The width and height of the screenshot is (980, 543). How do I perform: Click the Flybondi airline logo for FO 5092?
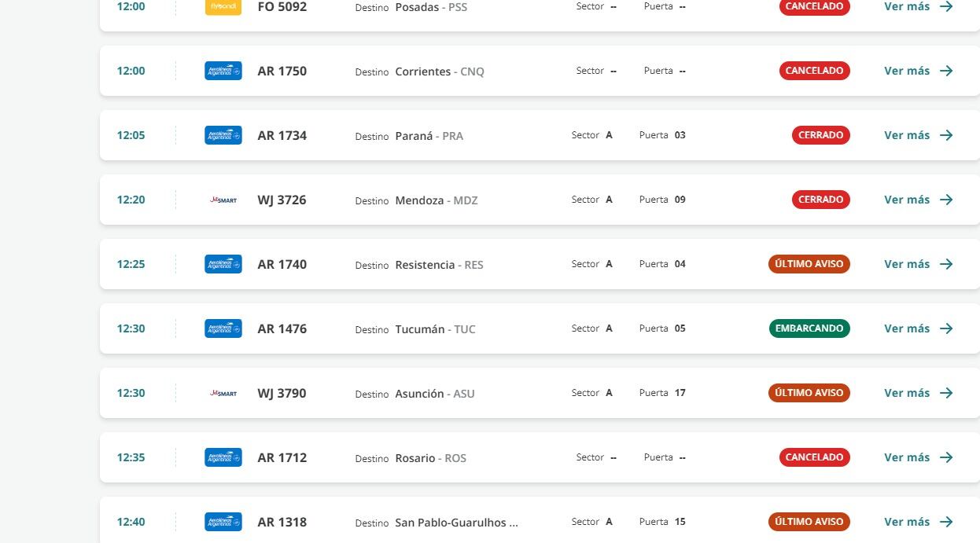click(223, 6)
